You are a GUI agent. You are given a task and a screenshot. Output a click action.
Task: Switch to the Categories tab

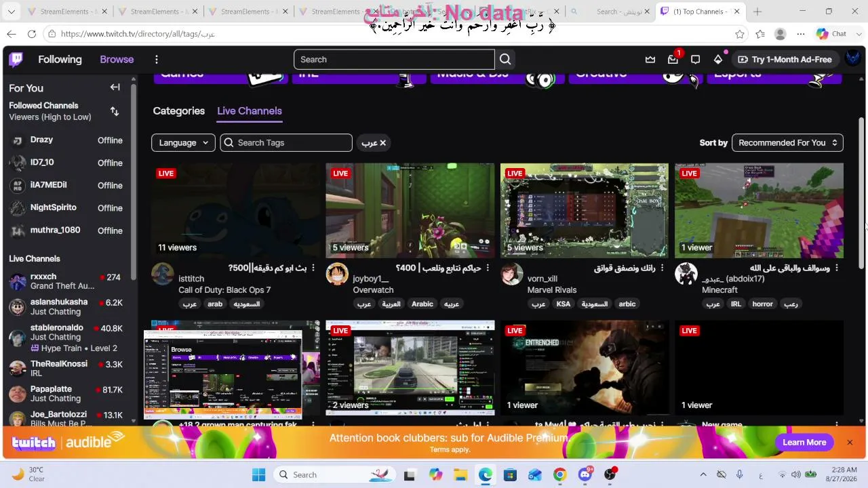[x=179, y=111]
